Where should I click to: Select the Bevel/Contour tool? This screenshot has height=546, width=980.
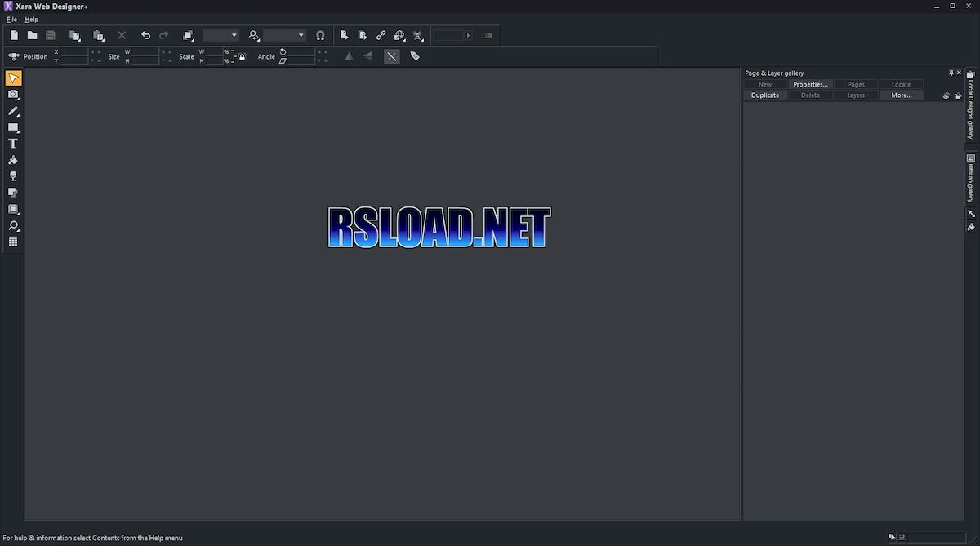(x=13, y=209)
